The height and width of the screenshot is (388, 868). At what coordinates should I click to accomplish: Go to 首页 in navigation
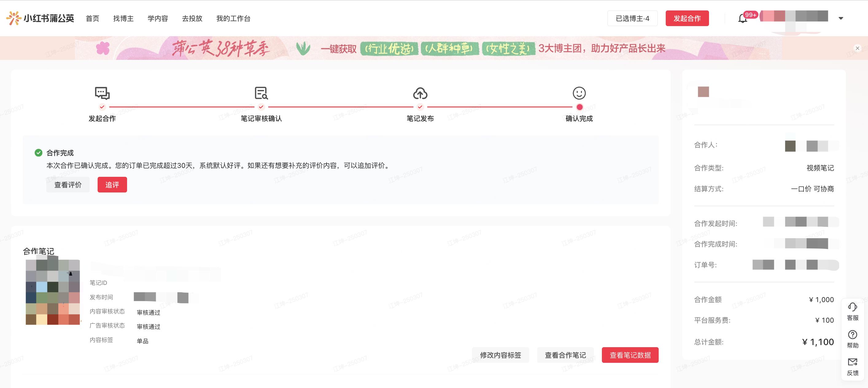[92, 18]
